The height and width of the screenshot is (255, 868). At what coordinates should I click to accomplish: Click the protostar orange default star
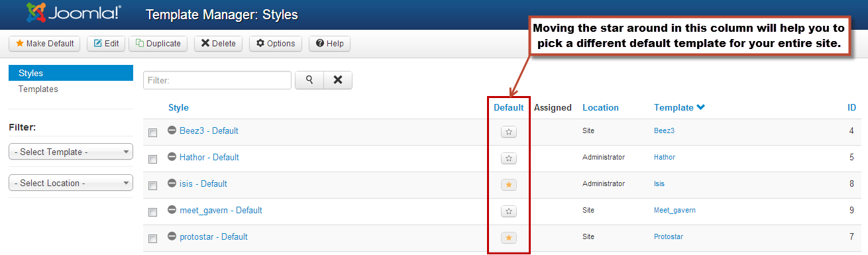point(509,238)
